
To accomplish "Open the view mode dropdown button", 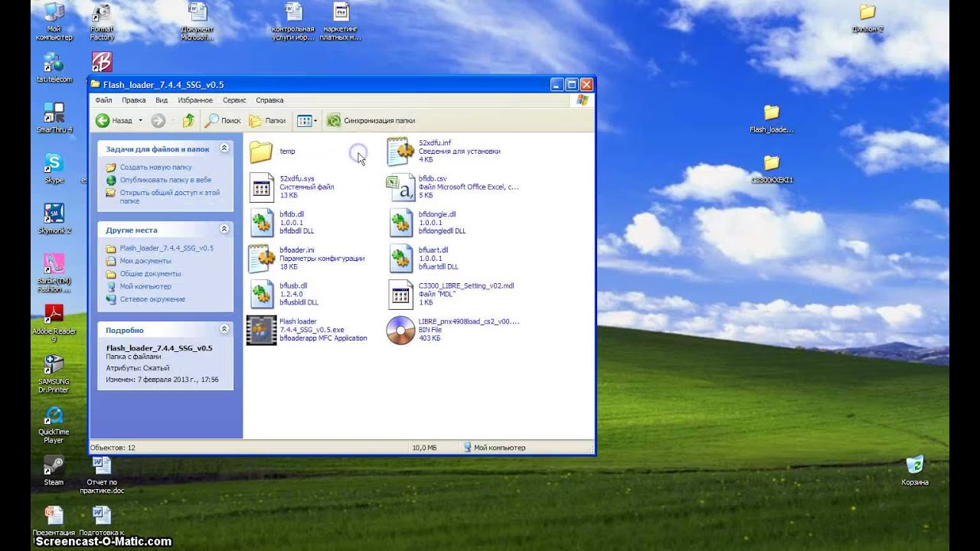I will tap(306, 120).
